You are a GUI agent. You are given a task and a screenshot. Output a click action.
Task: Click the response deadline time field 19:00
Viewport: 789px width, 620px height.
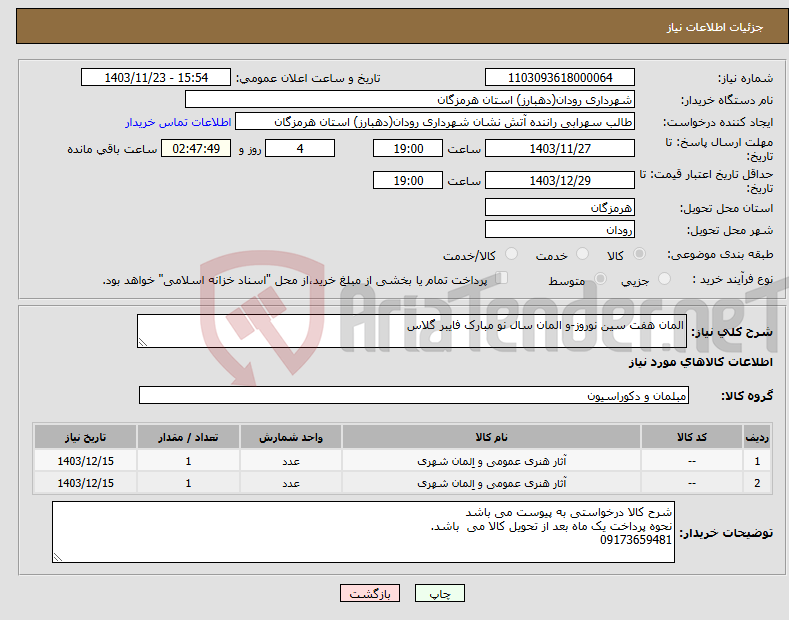coord(408,148)
